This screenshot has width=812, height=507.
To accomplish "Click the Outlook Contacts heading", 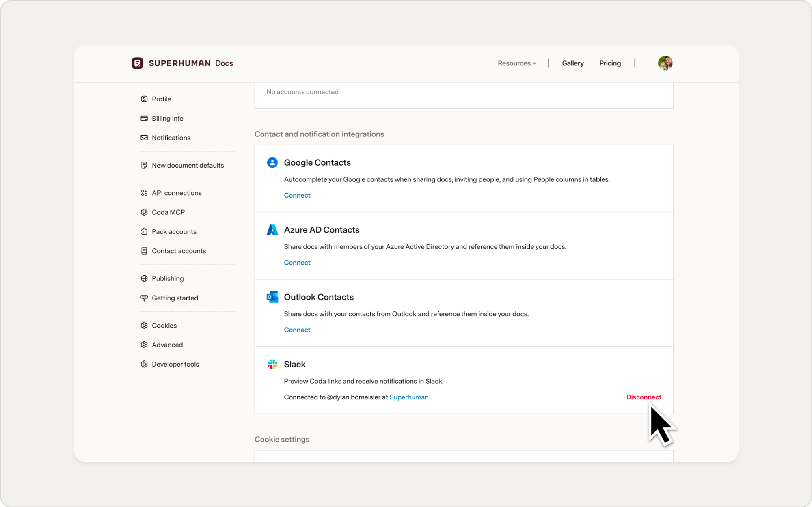I will click(x=319, y=297).
